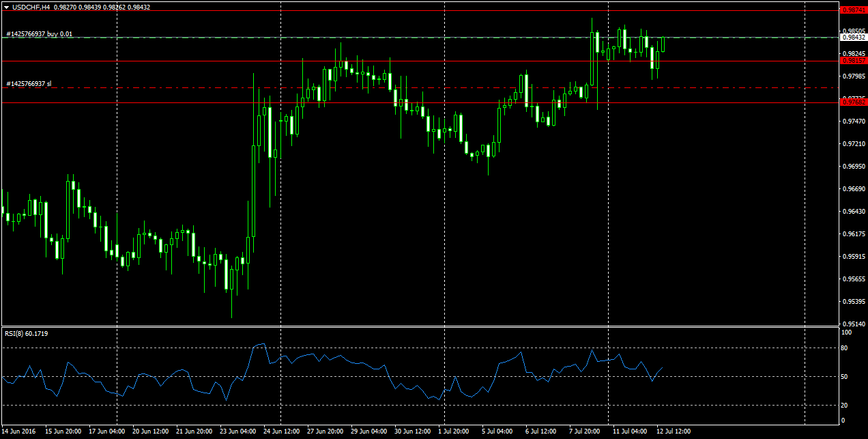
Task: Click the 0.98505 price axis label
Action: pos(854,31)
